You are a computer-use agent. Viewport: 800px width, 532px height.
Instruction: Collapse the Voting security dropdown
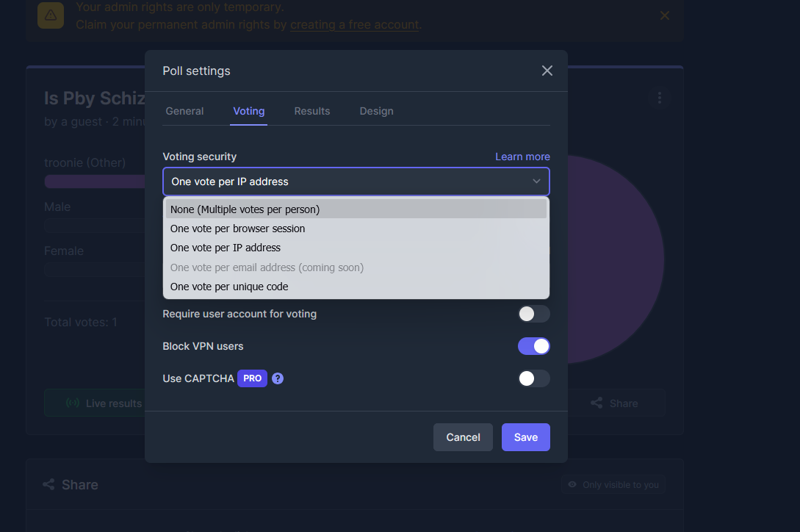point(356,181)
